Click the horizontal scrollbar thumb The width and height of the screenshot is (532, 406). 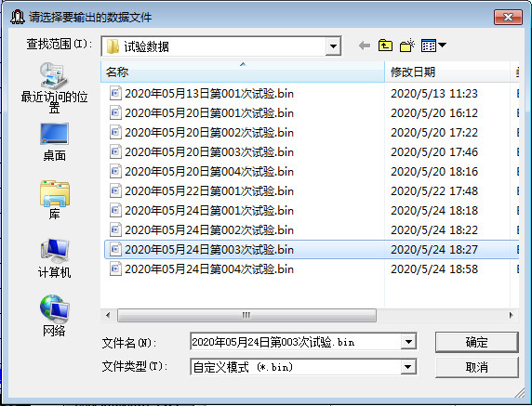coord(246,315)
